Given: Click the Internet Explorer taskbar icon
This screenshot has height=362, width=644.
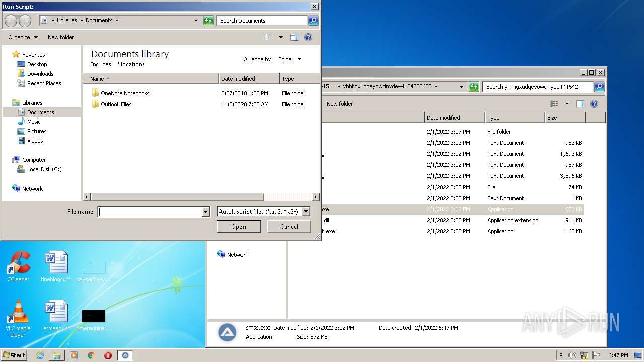Looking at the screenshot, I should tap(40, 355).
